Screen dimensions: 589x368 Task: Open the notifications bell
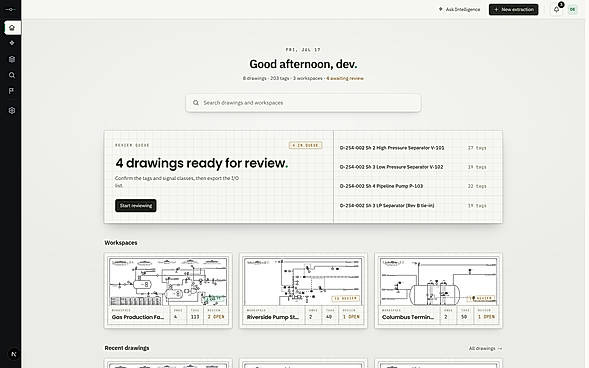click(557, 9)
